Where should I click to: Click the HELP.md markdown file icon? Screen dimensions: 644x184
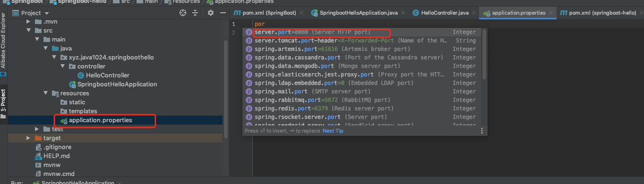point(38,156)
